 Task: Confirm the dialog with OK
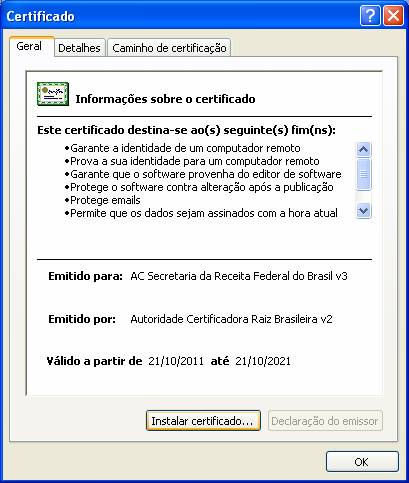click(x=362, y=462)
